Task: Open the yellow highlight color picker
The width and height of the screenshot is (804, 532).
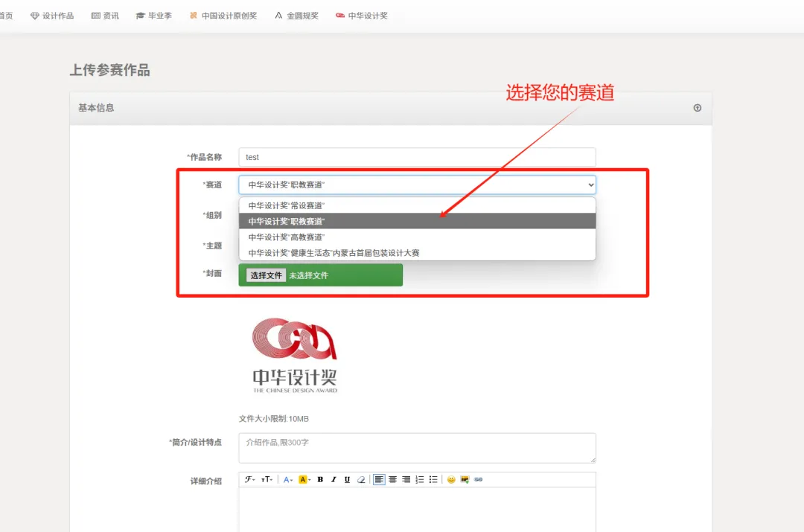Action: (x=304, y=479)
